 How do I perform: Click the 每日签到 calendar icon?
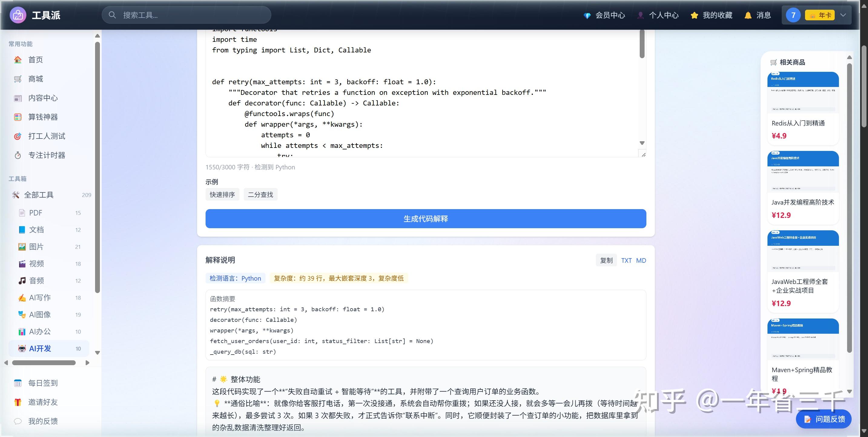pyautogui.click(x=18, y=383)
